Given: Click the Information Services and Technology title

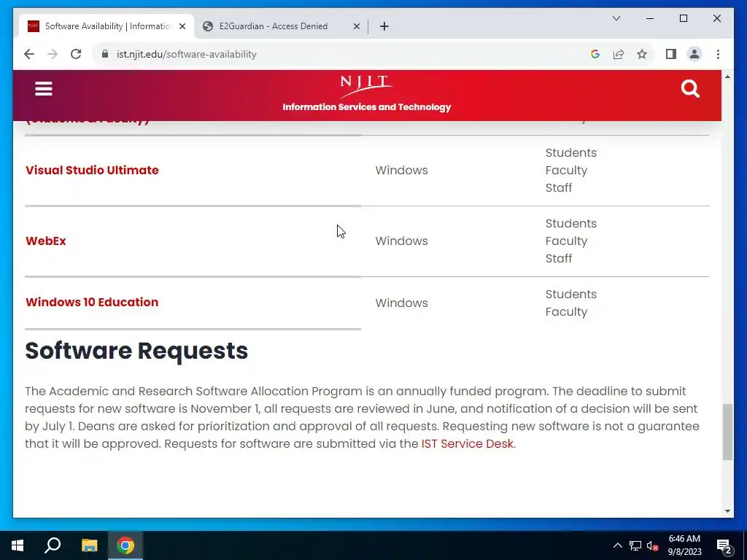Looking at the screenshot, I should (x=366, y=107).
